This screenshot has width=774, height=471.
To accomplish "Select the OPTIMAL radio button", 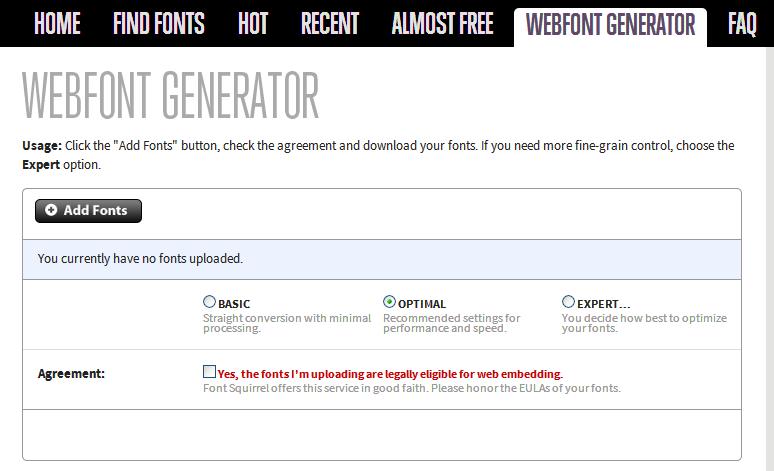I will [x=389, y=301].
